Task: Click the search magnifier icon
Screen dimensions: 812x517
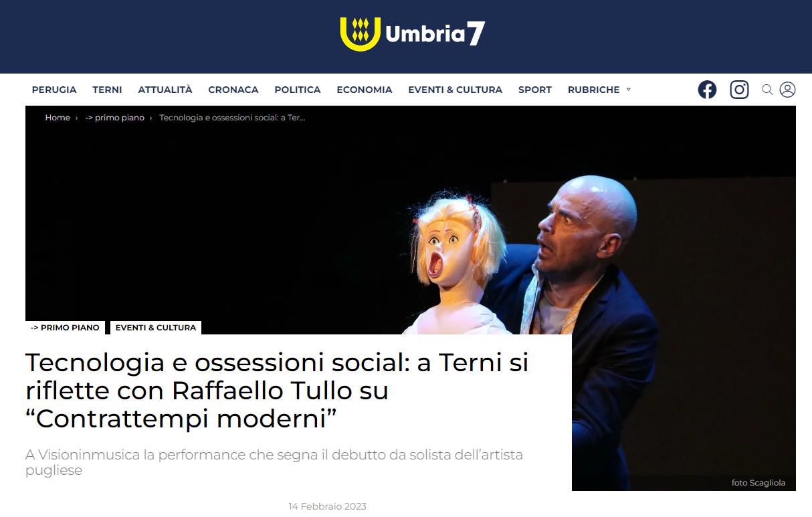Action: [x=767, y=90]
